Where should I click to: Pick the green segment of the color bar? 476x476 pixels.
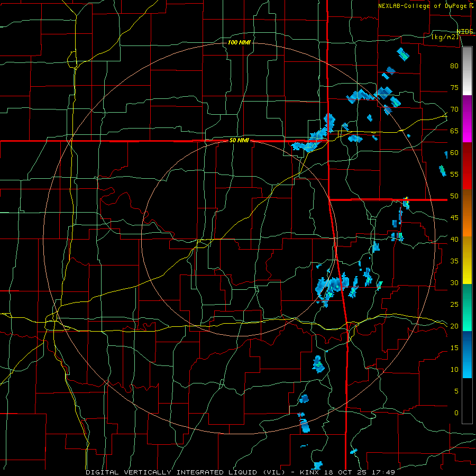(467, 307)
